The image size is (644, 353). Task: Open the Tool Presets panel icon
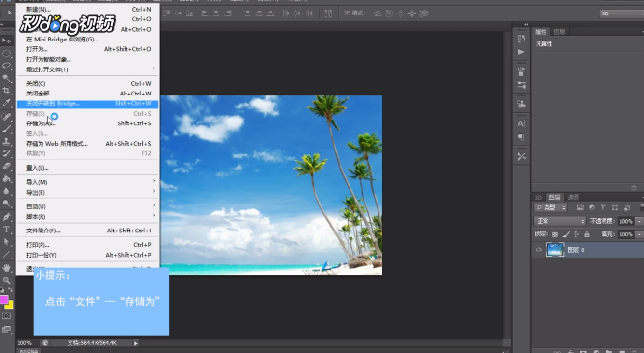(521, 156)
